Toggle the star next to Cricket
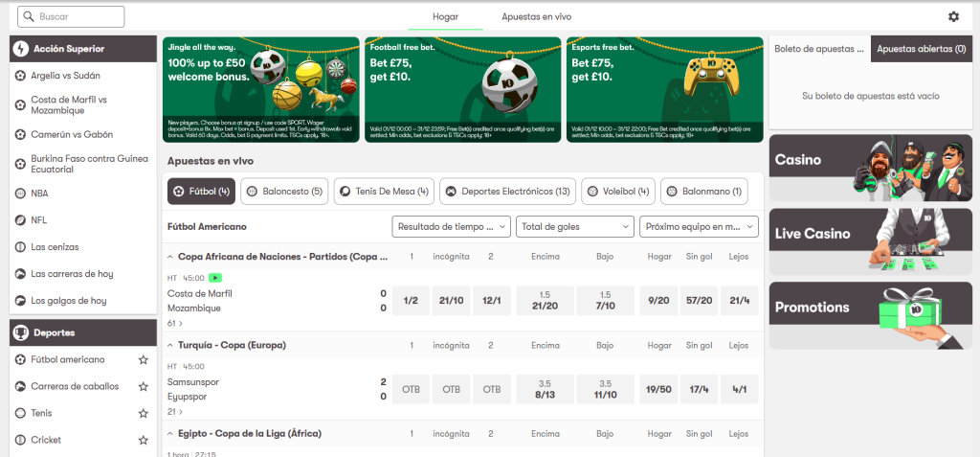 (x=144, y=440)
